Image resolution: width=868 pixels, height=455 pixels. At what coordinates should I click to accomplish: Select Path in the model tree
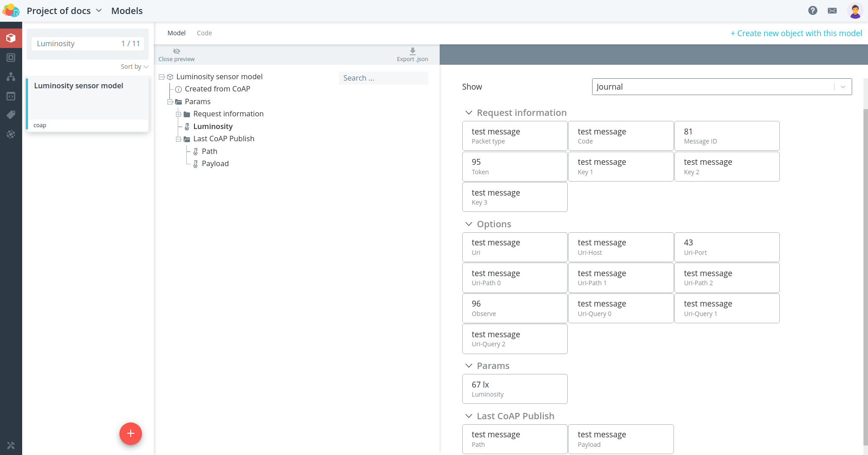[x=209, y=151]
